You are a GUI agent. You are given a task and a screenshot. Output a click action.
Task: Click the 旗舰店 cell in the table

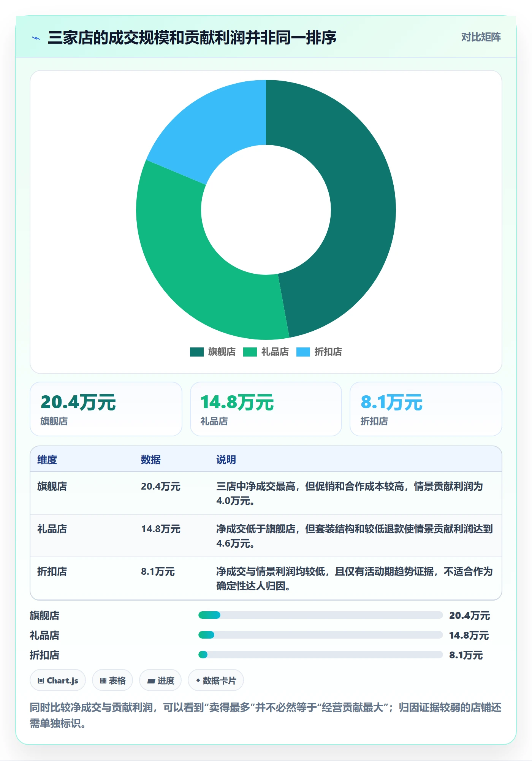tap(52, 486)
